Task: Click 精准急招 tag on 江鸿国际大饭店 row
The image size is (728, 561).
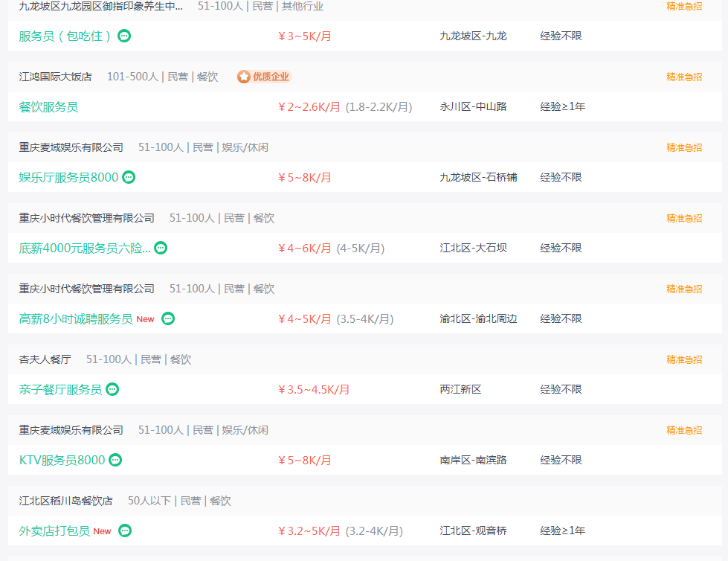Action: 684,77
